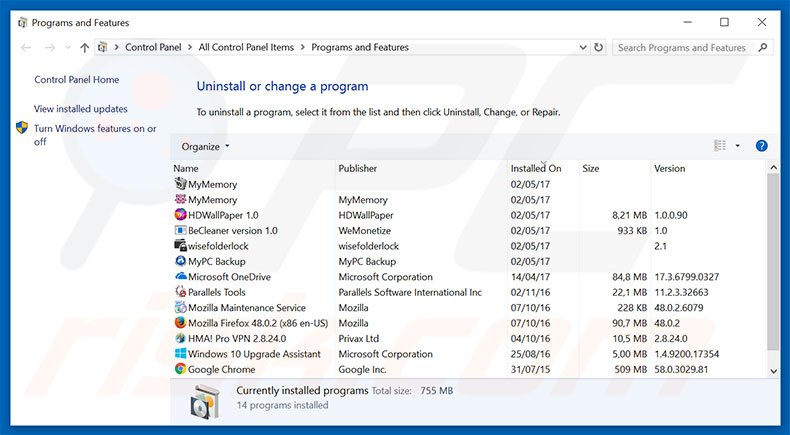The image size is (790, 435).
Task: Select the wisefolderlock program name
Action: click(218, 246)
